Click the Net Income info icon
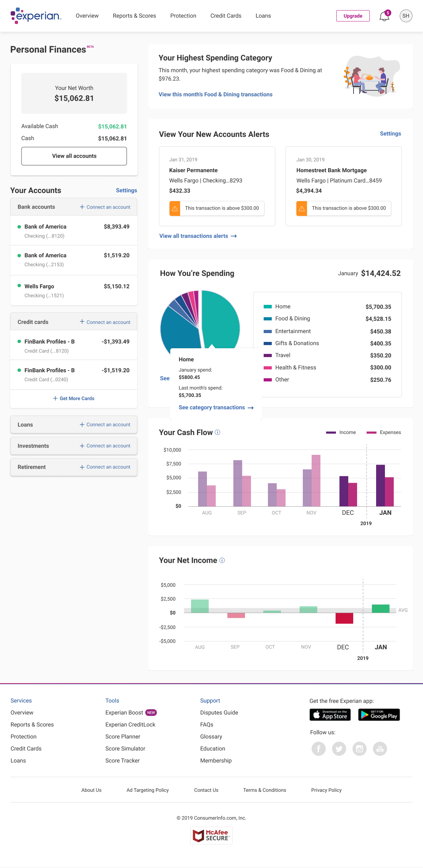 (222, 560)
